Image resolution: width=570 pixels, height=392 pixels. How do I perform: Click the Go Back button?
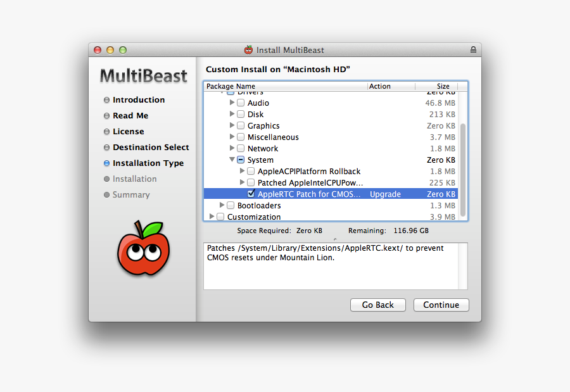click(377, 305)
